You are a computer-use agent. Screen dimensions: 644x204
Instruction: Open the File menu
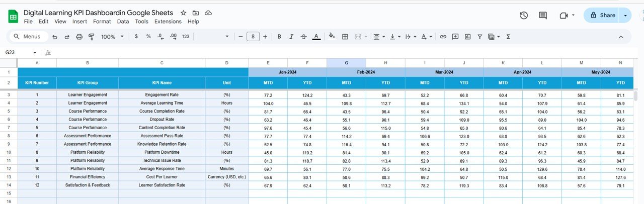[x=28, y=22]
